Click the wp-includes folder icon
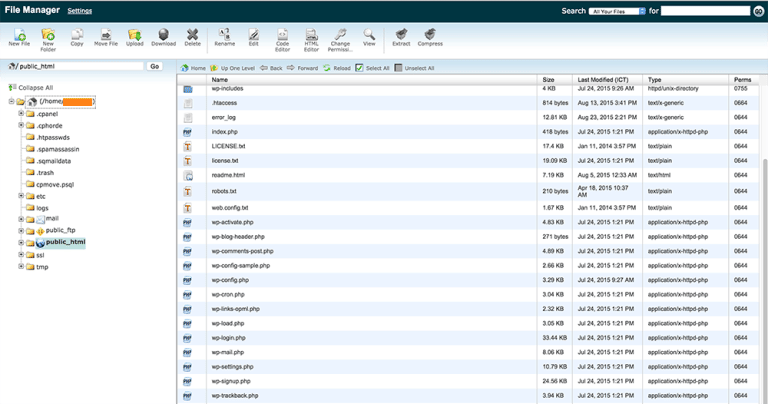This screenshot has height=404, width=768. tap(188, 89)
